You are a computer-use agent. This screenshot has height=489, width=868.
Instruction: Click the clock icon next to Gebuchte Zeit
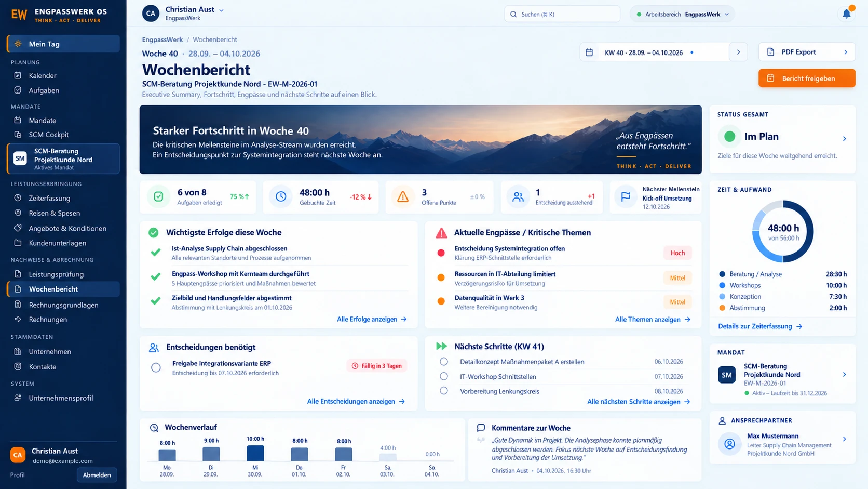[281, 197]
